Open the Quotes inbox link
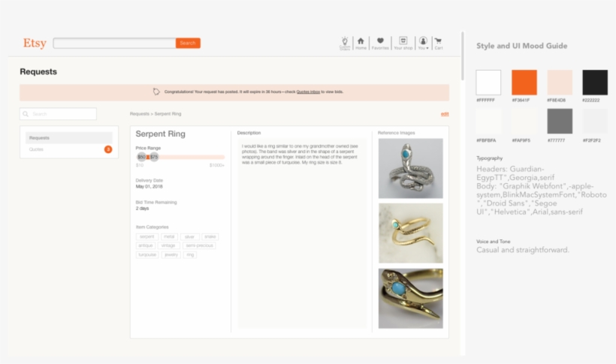 pyautogui.click(x=308, y=92)
